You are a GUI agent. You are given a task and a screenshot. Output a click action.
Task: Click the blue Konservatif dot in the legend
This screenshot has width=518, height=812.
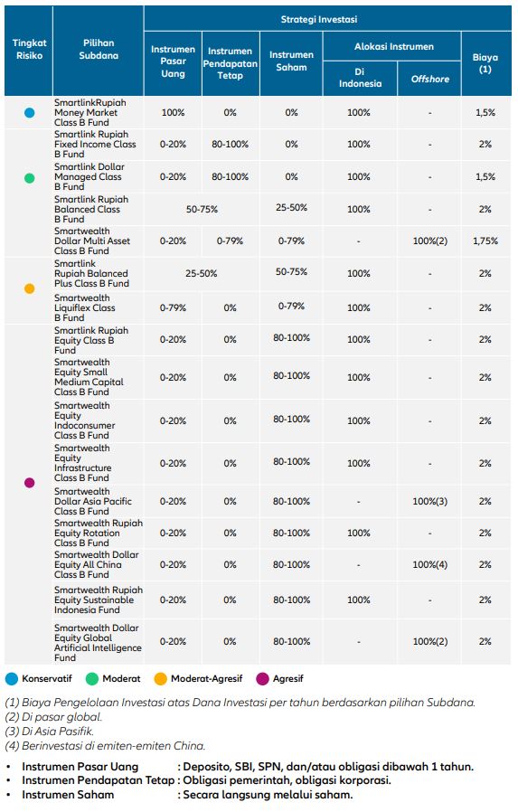[12, 678]
